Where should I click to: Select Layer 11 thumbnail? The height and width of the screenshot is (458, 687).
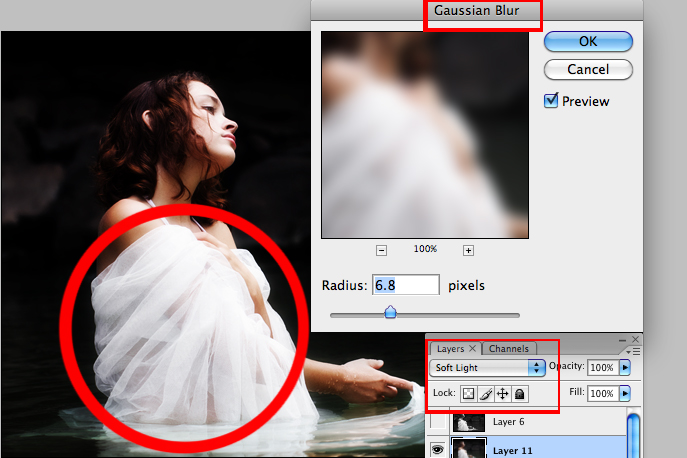[468, 448]
